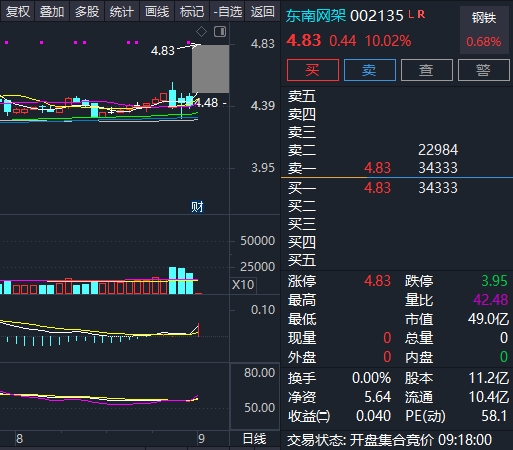Open the 多股 multi-stock view
Viewport: 513px width, 450px height.
click(87, 11)
